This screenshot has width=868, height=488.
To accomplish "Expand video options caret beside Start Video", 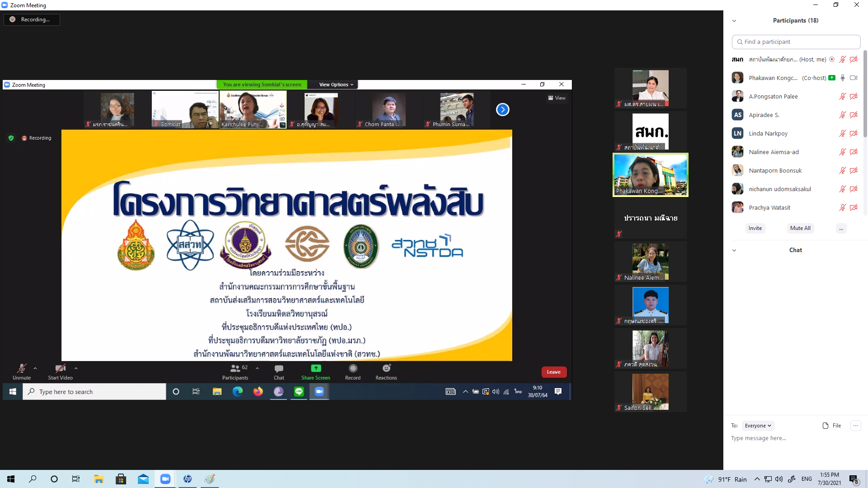I will tap(76, 368).
